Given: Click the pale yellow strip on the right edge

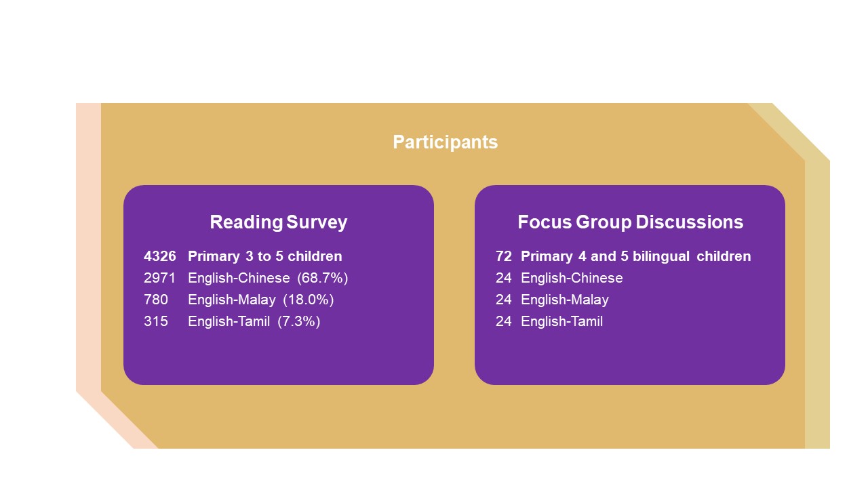Looking at the screenshot, I should pos(817,305).
